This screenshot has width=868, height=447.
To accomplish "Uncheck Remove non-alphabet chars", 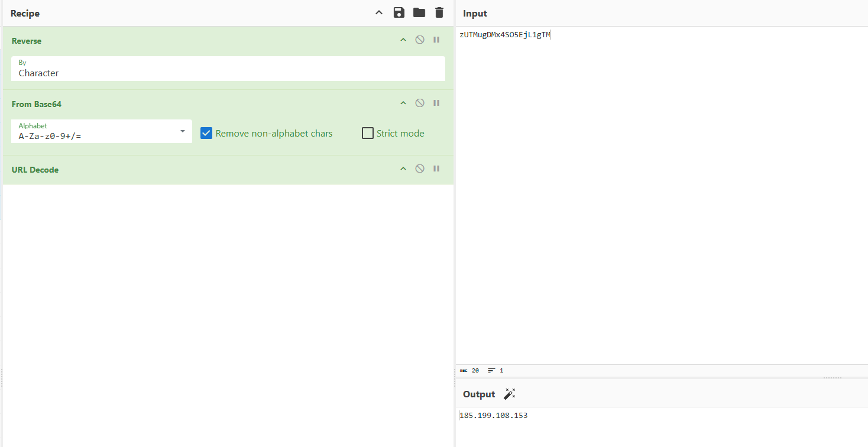I will pos(206,133).
